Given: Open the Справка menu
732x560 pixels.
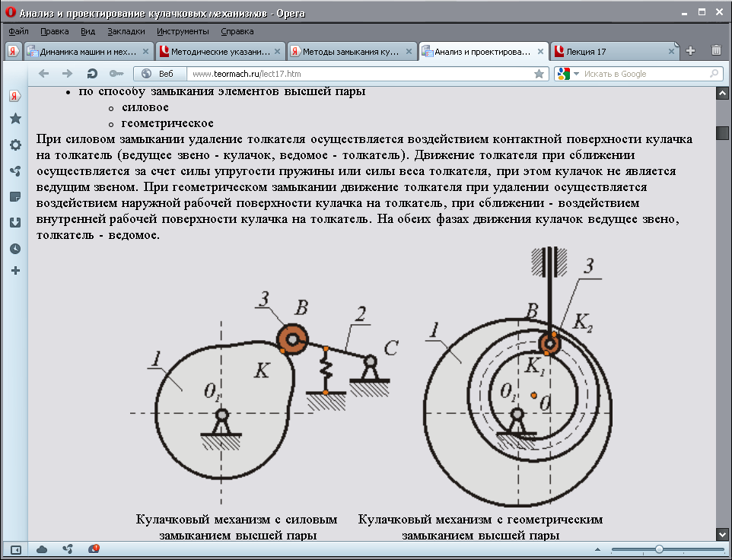Looking at the screenshot, I should (237, 31).
